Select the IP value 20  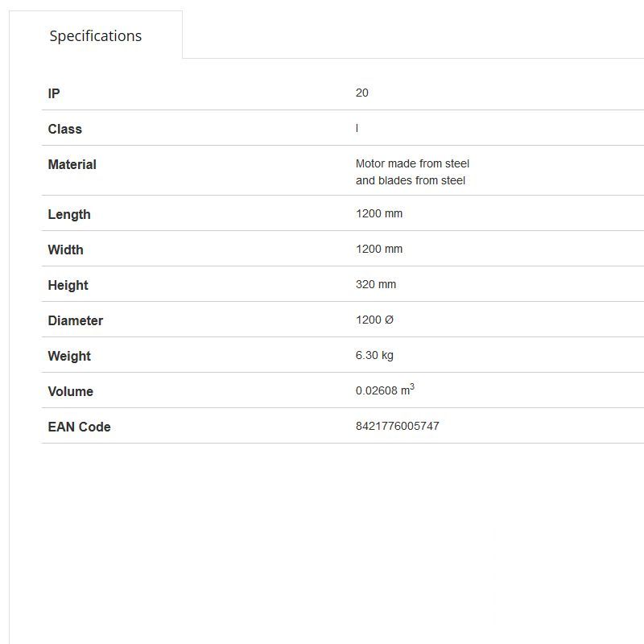tap(362, 93)
